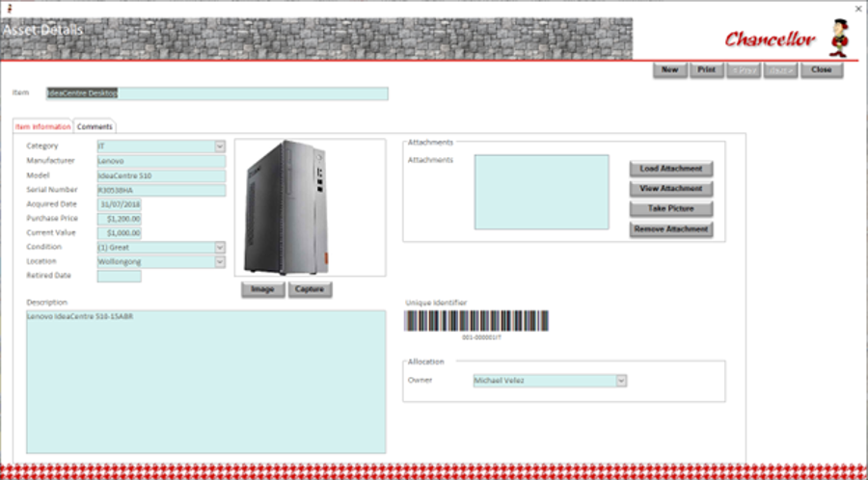Switch to the Comments tab
This screenshot has height=480, width=868.
point(95,126)
